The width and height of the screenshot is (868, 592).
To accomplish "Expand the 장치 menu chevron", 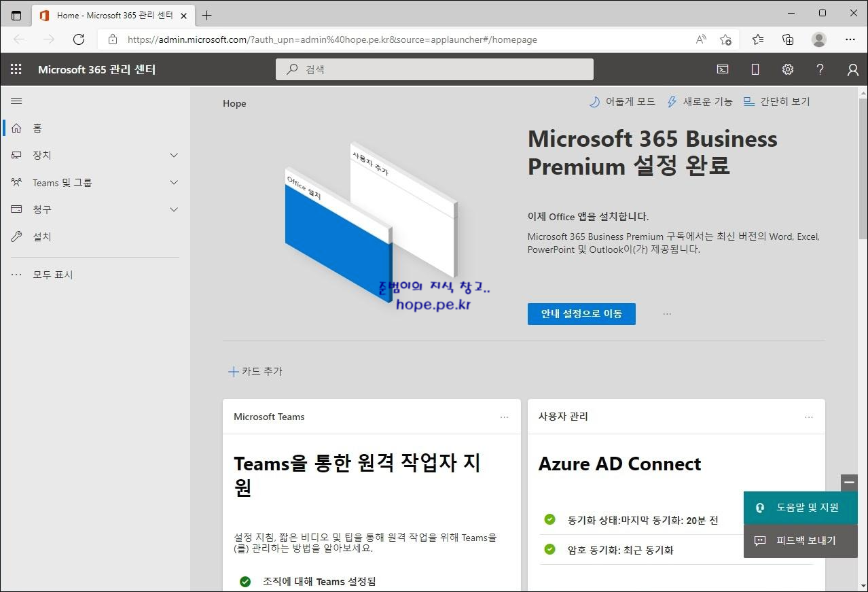I will [x=174, y=155].
